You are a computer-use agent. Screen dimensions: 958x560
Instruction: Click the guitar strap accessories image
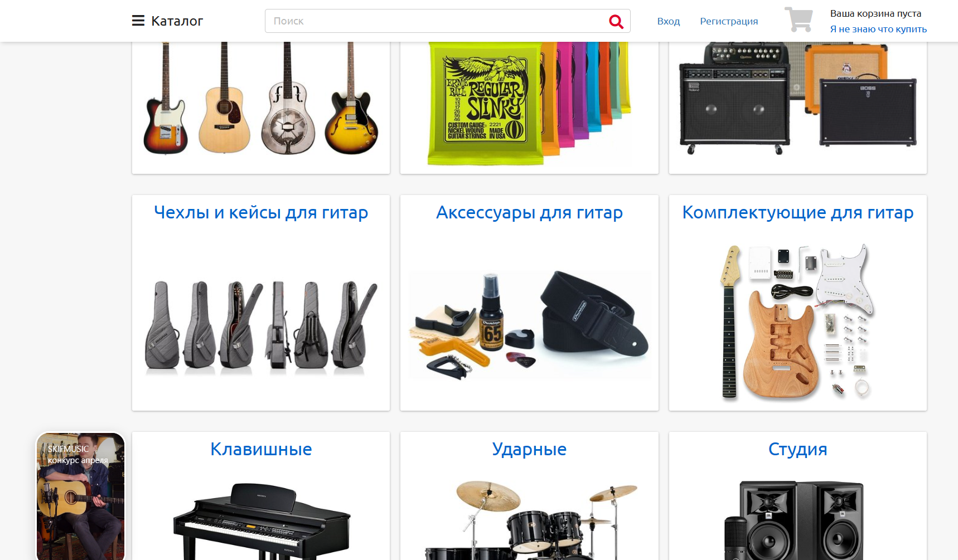[x=529, y=325]
